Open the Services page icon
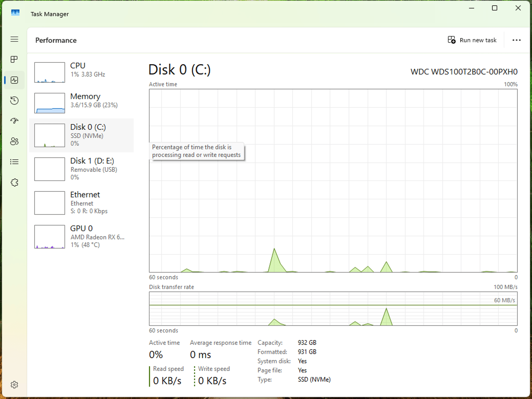 pos(14,182)
